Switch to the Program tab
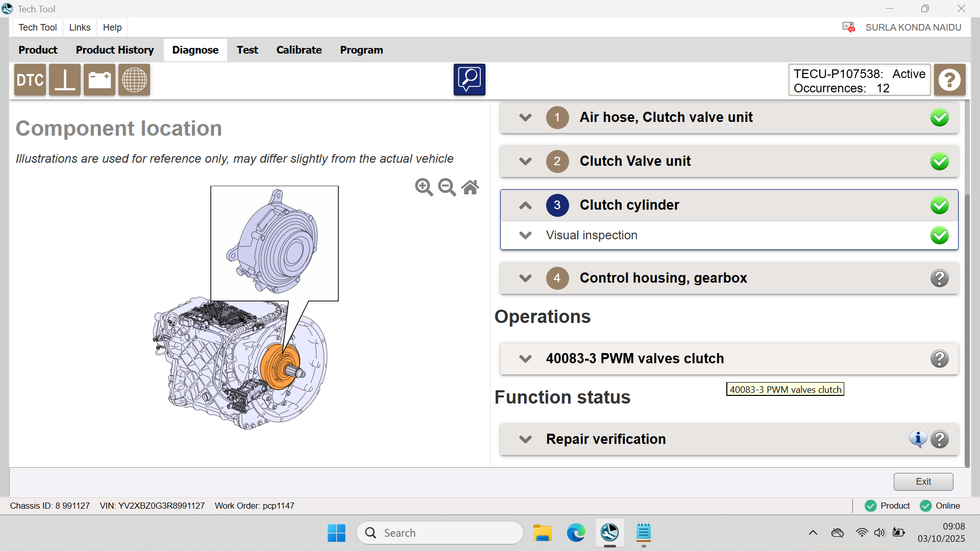 pyautogui.click(x=361, y=50)
